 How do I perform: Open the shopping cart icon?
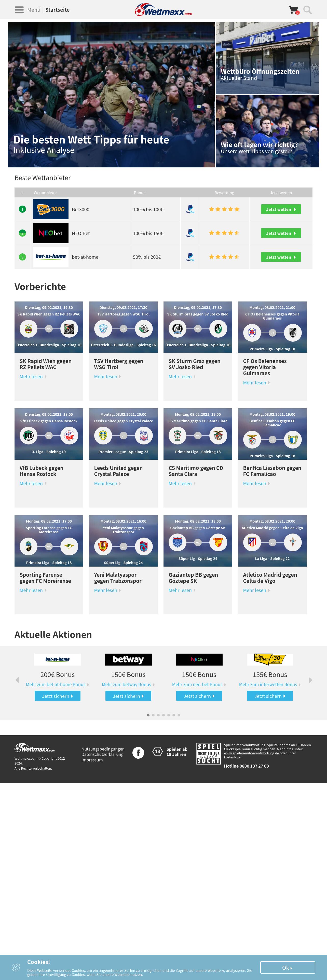(x=294, y=10)
